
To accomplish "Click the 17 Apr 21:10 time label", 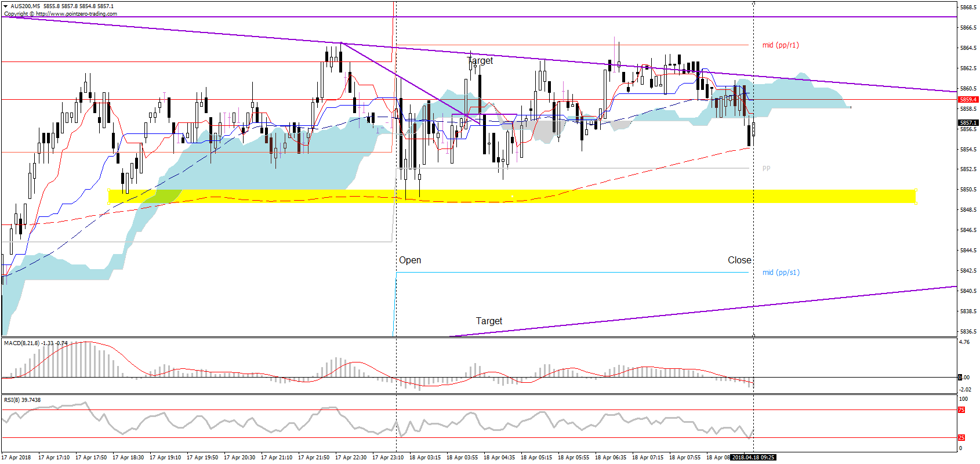I will [277, 457].
